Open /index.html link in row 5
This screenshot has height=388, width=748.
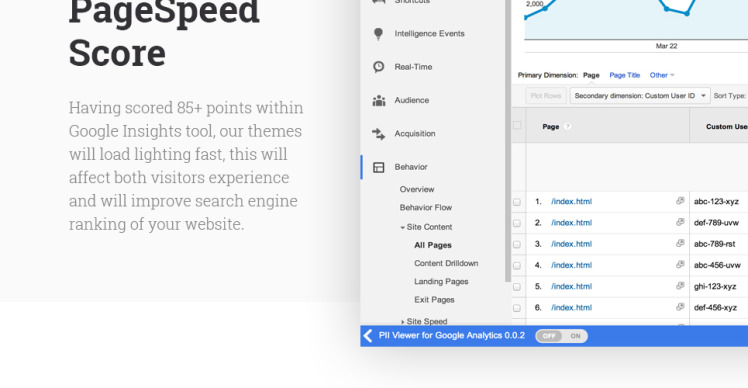pyautogui.click(x=571, y=286)
